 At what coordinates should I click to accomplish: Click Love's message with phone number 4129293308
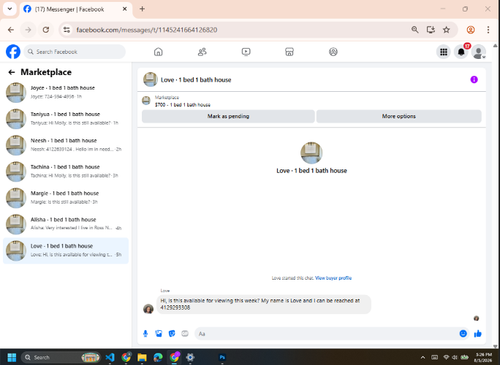(x=264, y=304)
